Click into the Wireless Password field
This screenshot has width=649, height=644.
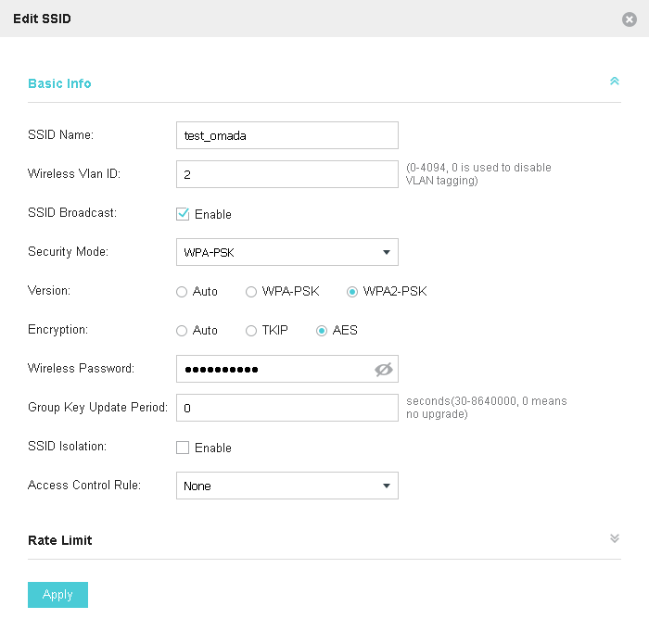pos(274,370)
